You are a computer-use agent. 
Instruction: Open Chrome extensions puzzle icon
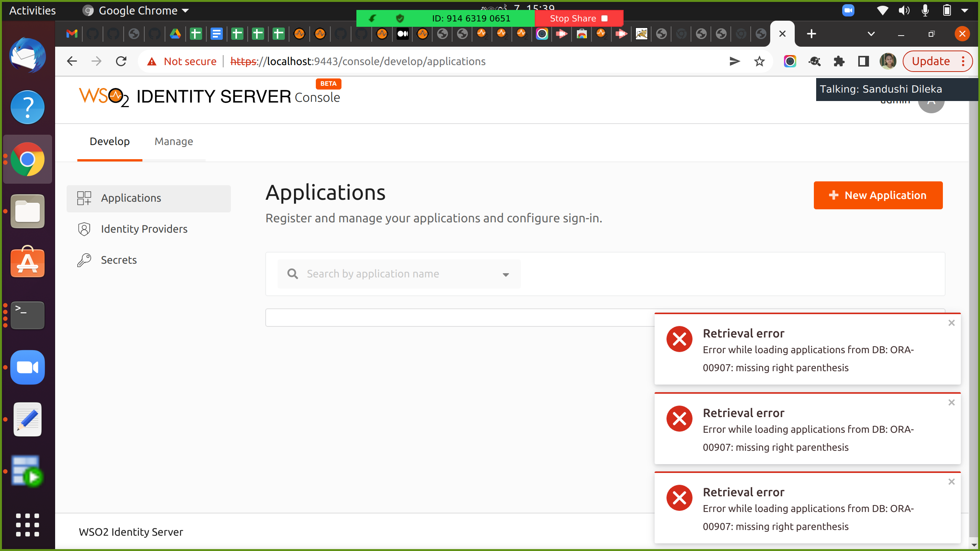tap(839, 61)
